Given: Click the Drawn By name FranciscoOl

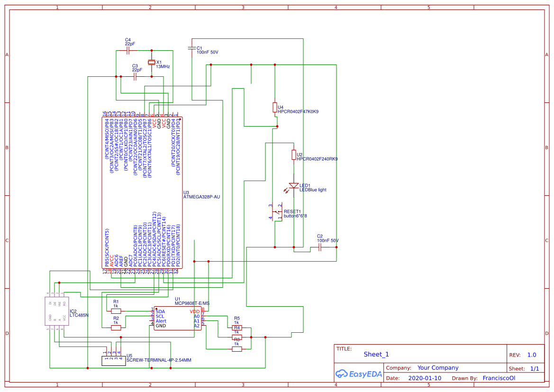Looking at the screenshot, I should click(499, 378).
